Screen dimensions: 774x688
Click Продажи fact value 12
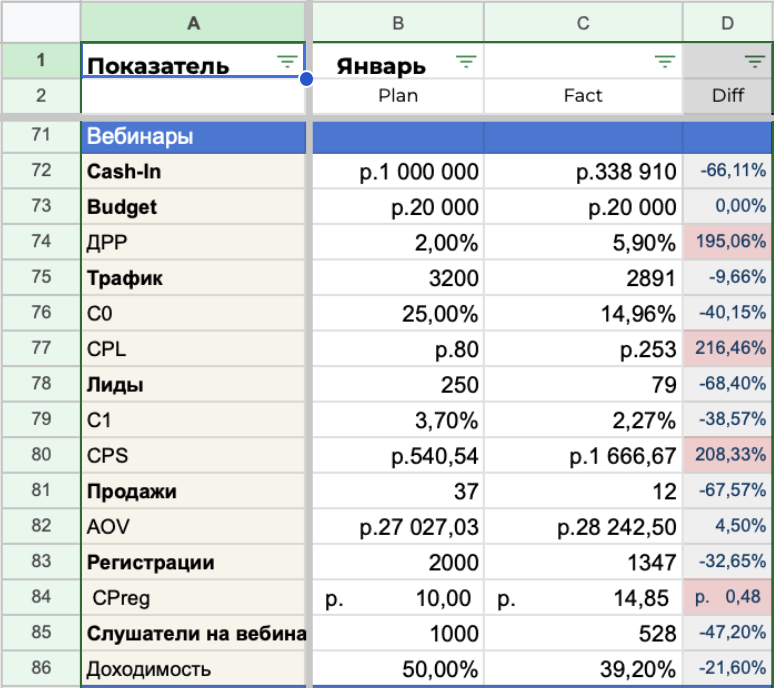tap(583, 491)
